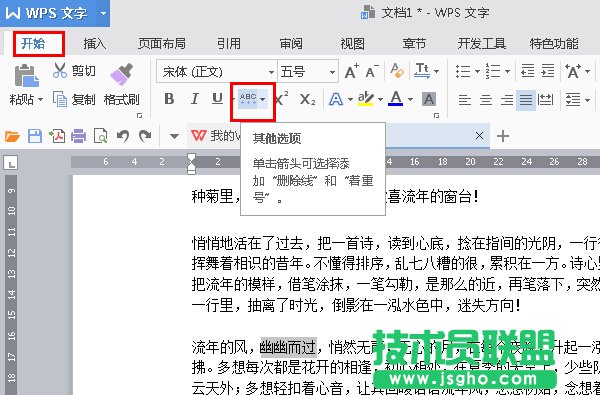Select the Format Painter (格式刷) brush icon
Screen dimensions: 600x395
(122, 74)
